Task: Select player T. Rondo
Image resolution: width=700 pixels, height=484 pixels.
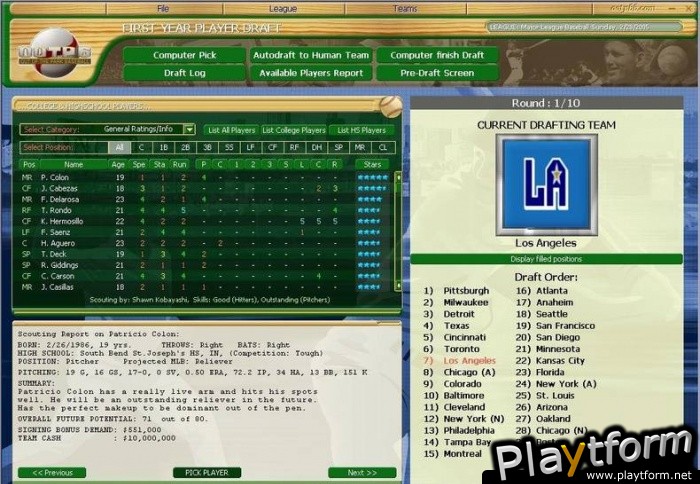Action: point(205,210)
